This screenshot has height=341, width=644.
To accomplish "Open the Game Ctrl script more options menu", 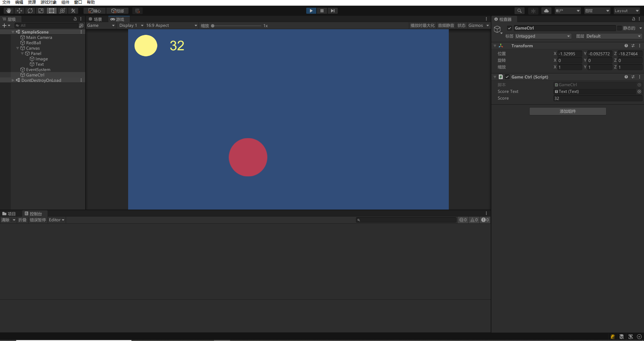I will (x=640, y=77).
